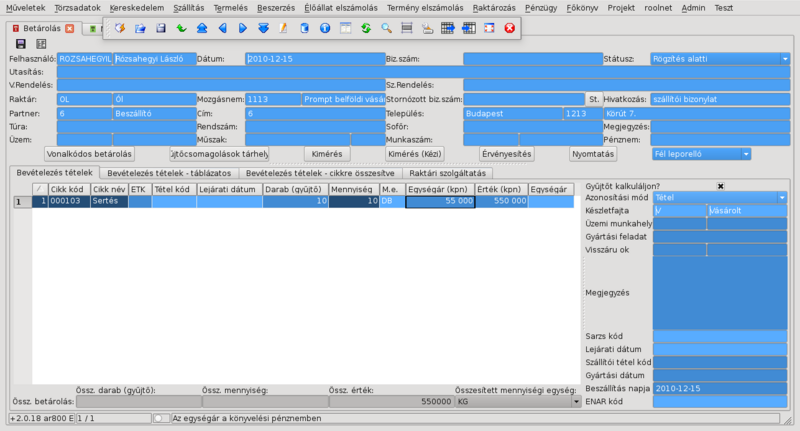800x431 pixels.
Task: Toggle the Gyűjtőt kalkuláljon checkbox
Action: [720, 186]
